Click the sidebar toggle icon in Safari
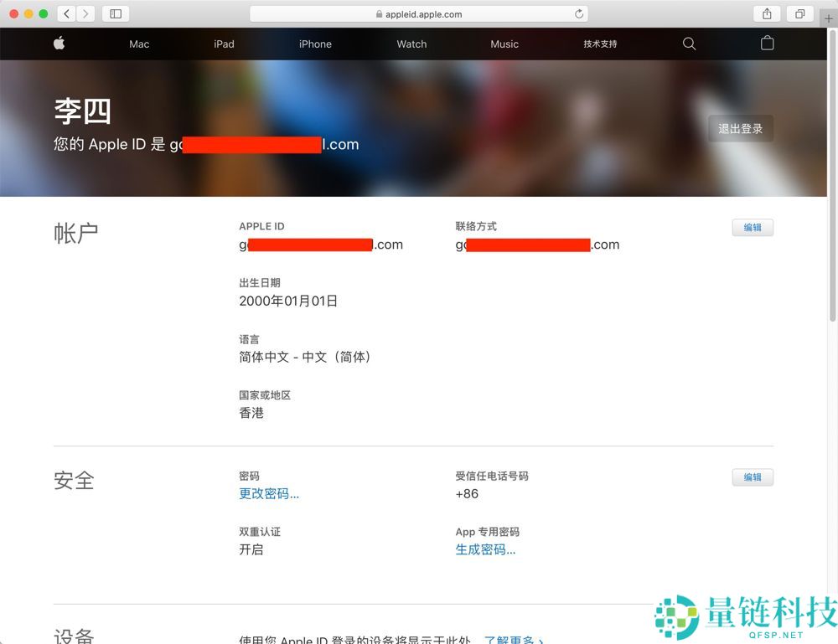This screenshot has height=644, width=838. pos(115,13)
